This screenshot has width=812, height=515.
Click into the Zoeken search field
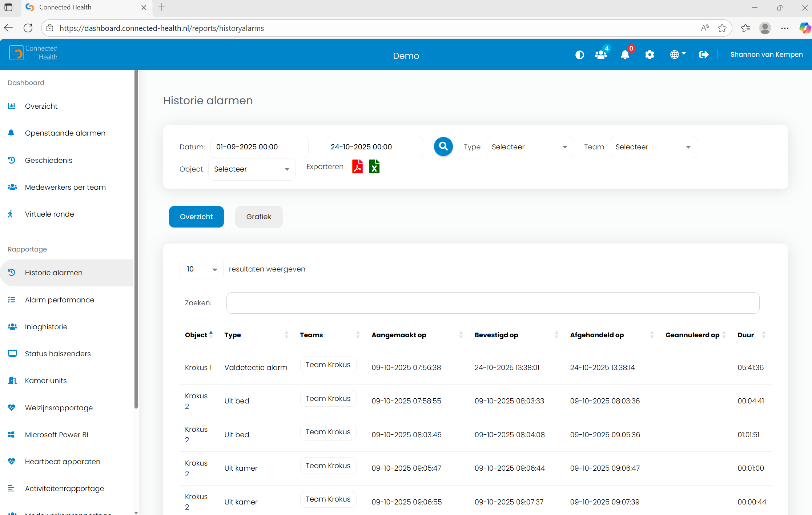(493, 303)
